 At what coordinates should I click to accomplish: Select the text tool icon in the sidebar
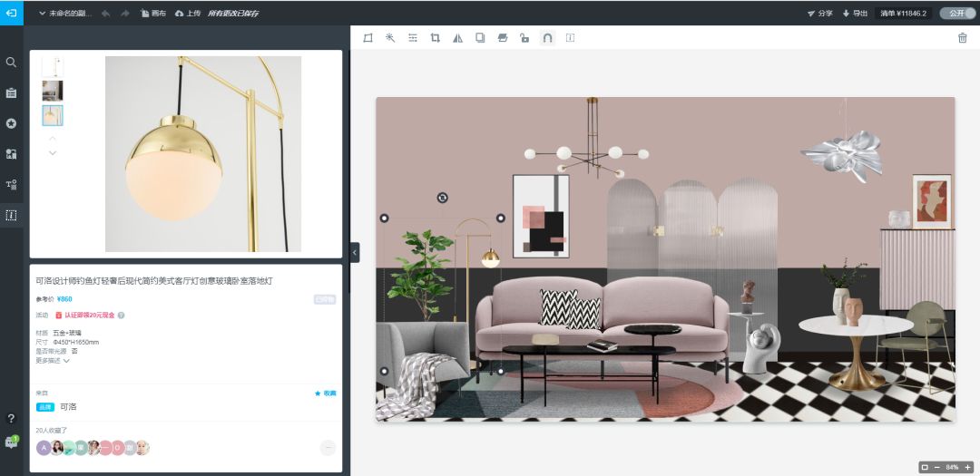click(x=11, y=184)
